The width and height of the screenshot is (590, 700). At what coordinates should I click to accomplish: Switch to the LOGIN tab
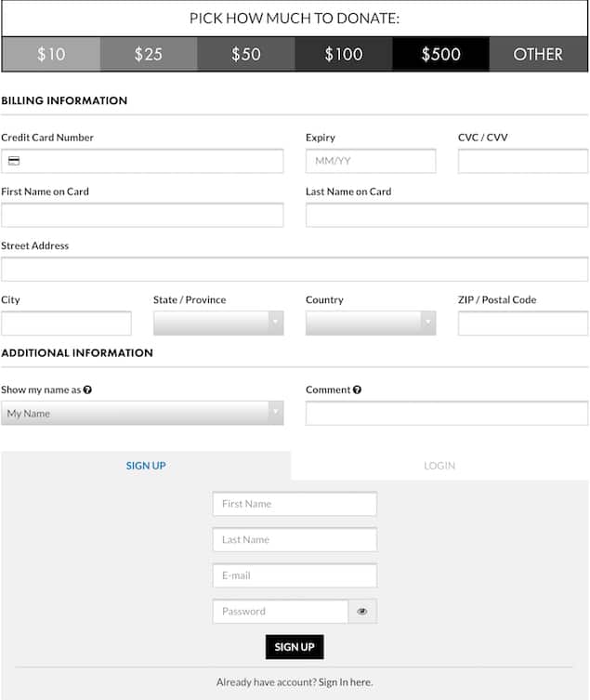coord(439,466)
